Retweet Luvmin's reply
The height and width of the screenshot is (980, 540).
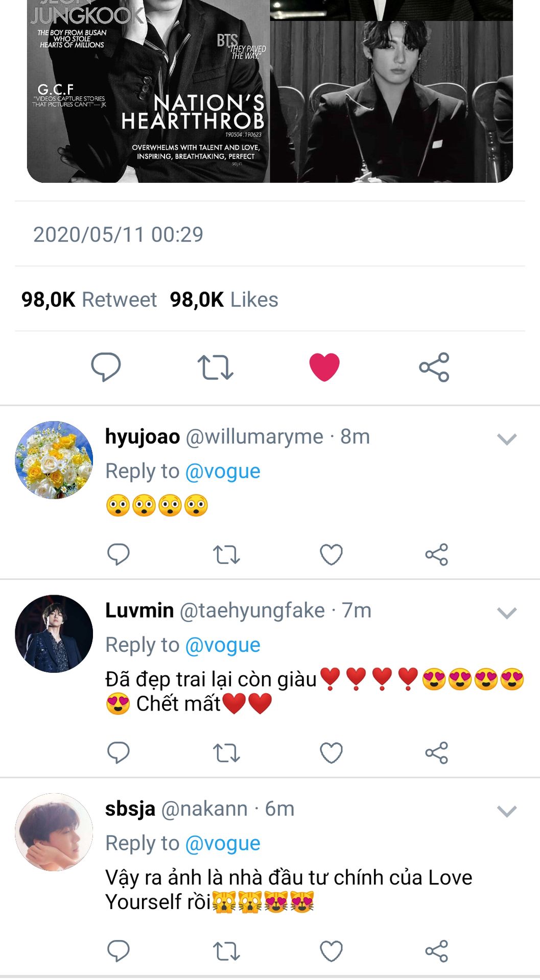tap(226, 753)
